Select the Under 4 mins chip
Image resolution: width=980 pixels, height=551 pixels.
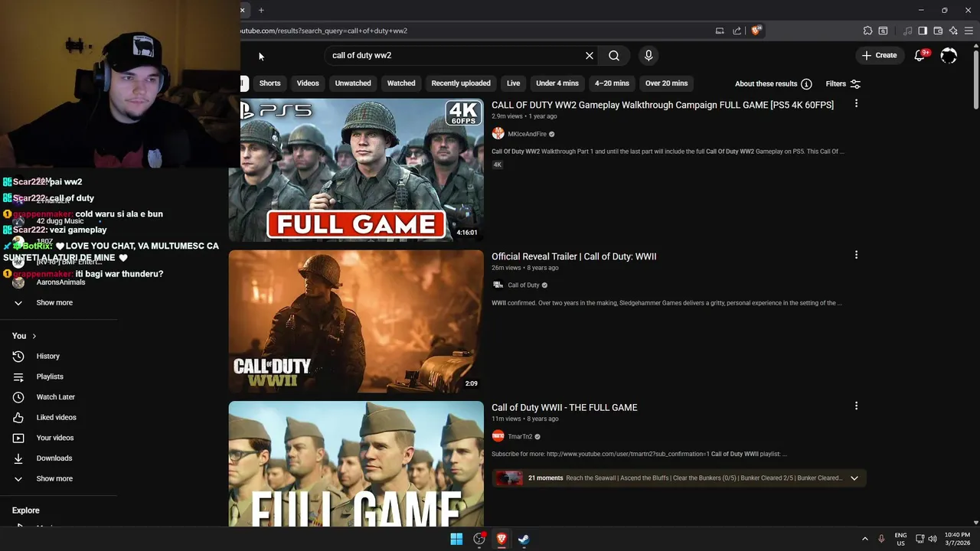(x=557, y=83)
